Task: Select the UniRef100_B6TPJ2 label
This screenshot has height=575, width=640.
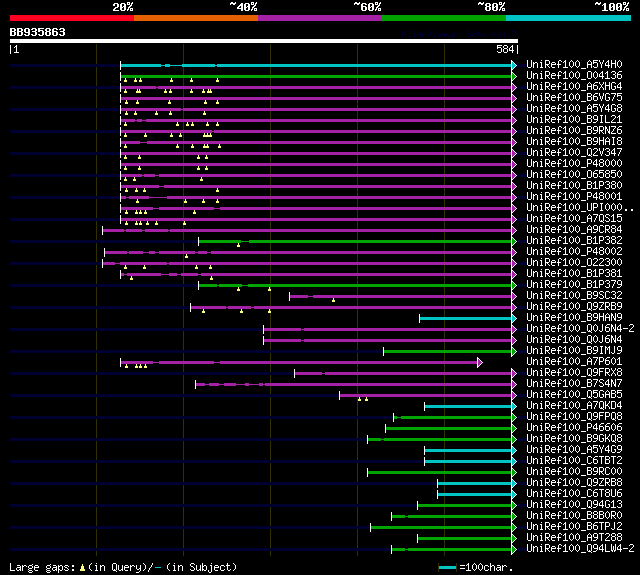Action: 574,527
